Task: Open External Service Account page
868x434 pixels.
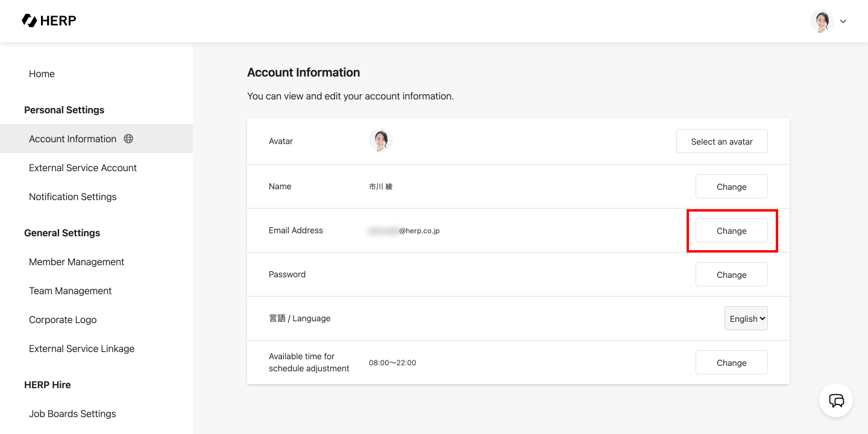Action: [83, 168]
